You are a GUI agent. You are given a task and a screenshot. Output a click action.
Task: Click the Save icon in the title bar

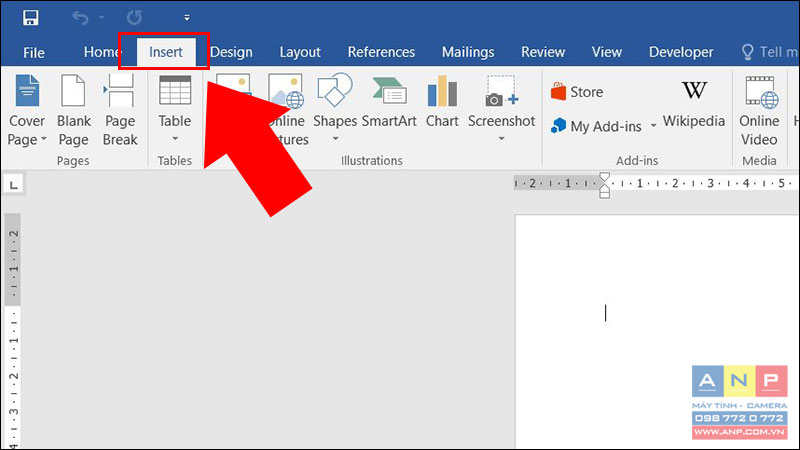[x=31, y=18]
